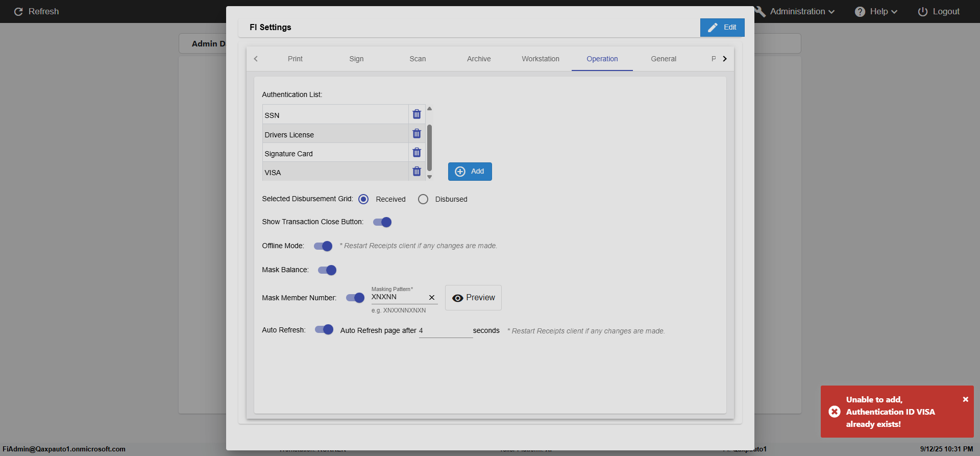This screenshot has height=456, width=980.
Task: Clear the Masking Pattern field
Action: [432, 298]
